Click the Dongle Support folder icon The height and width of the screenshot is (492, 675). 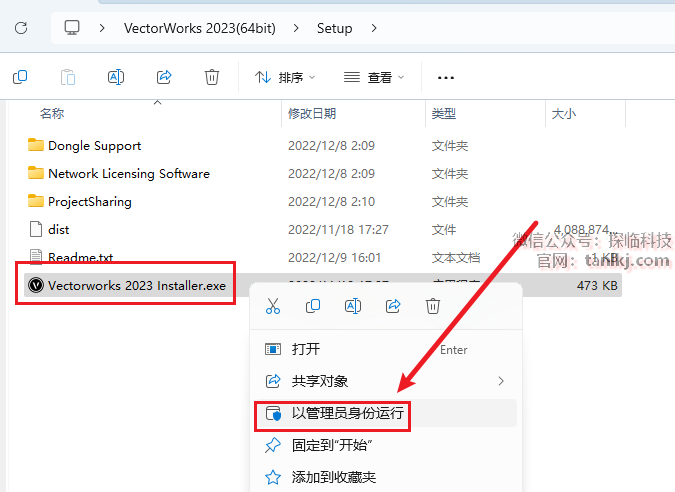click(x=36, y=145)
